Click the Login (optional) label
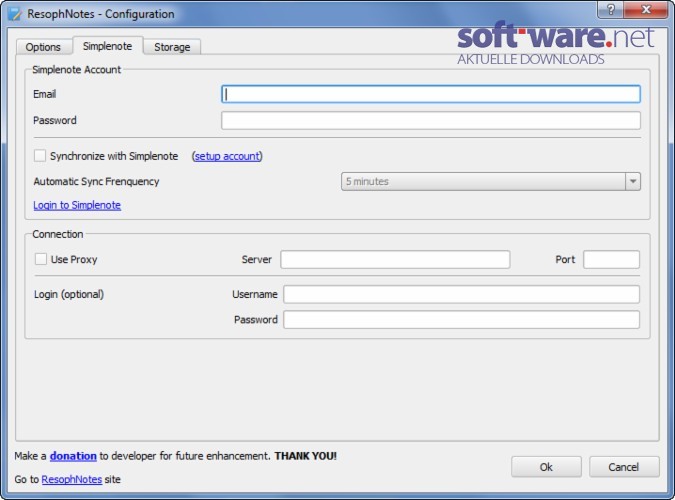 tap(69, 294)
